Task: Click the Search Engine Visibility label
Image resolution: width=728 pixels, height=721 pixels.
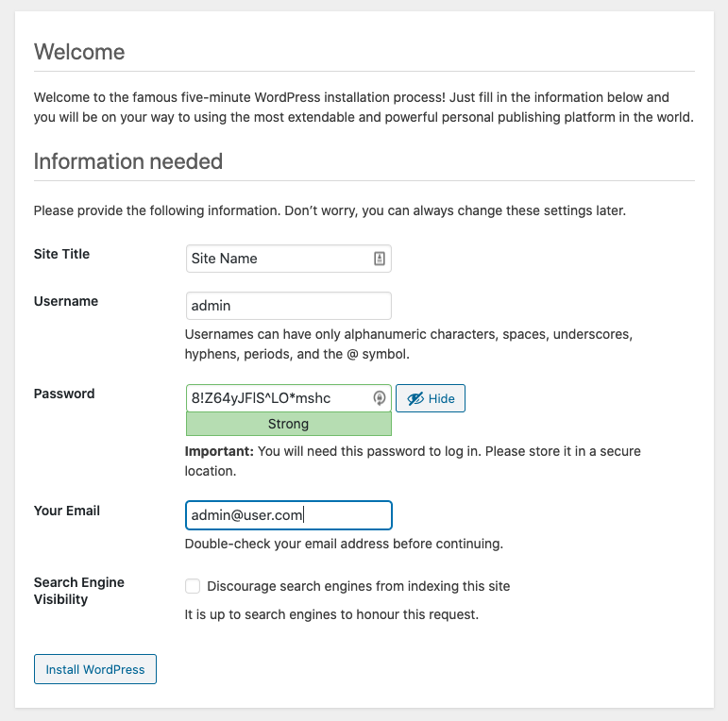Action: pos(79,591)
